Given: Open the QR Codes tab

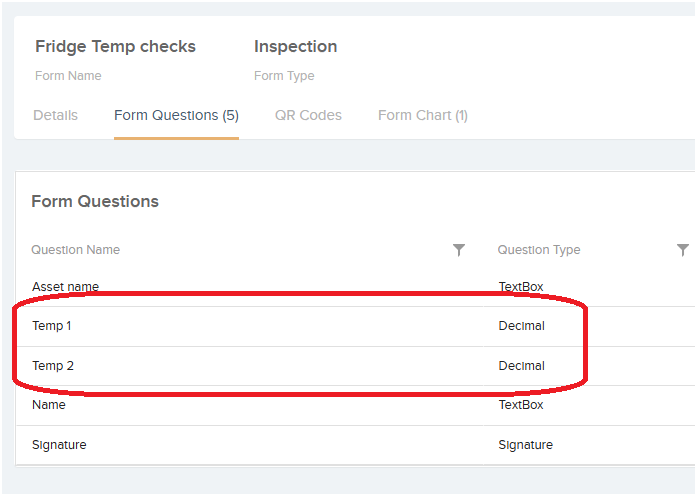Looking at the screenshot, I should point(308,115).
